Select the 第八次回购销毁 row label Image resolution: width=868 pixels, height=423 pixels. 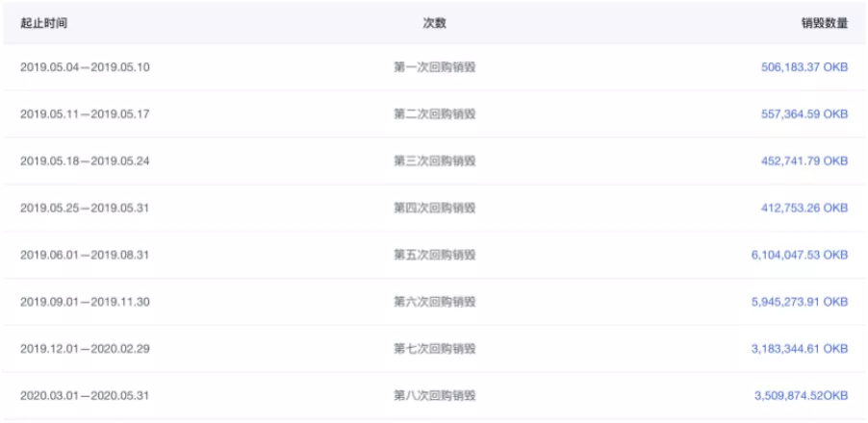tap(435, 396)
